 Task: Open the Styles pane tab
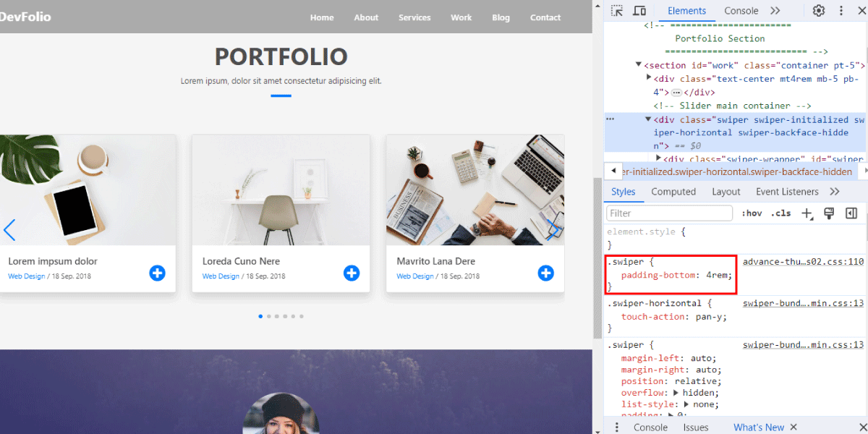click(623, 192)
